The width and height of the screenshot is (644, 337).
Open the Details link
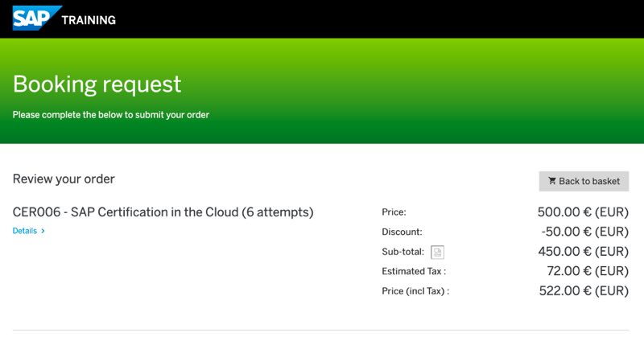click(x=25, y=231)
